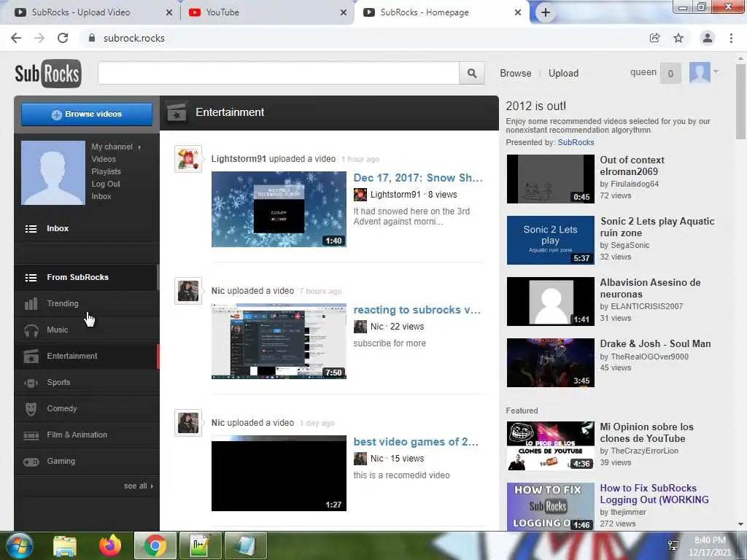Viewport: 747px width, 560px height.
Task: Click the browser share icon
Action: click(x=654, y=38)
